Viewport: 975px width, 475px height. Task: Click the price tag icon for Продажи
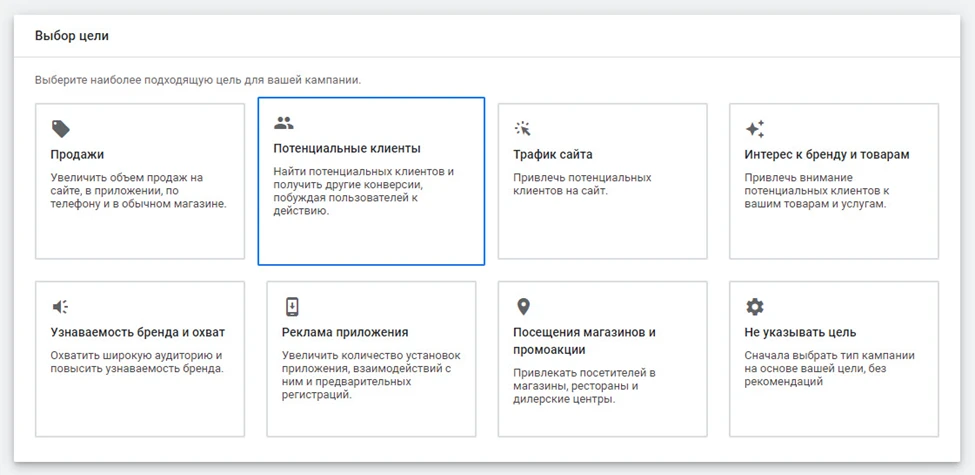coord(61,129)
